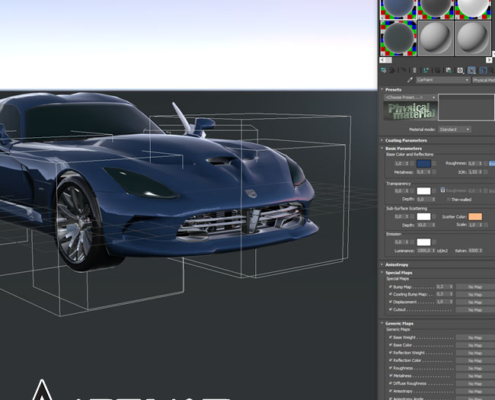Uncheck the Base Weight map checkbox
Viewport: 495px width, 400px height.
point(390,337)
